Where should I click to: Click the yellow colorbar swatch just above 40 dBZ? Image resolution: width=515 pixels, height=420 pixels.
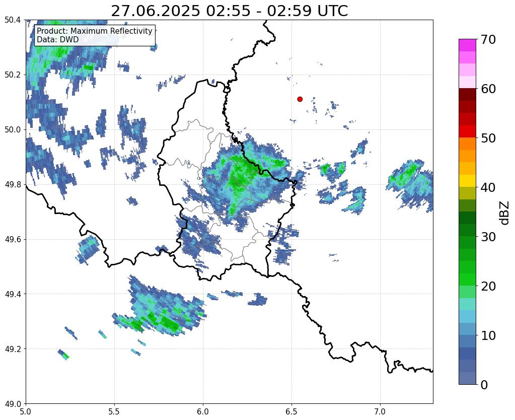(x=467, y=181)
